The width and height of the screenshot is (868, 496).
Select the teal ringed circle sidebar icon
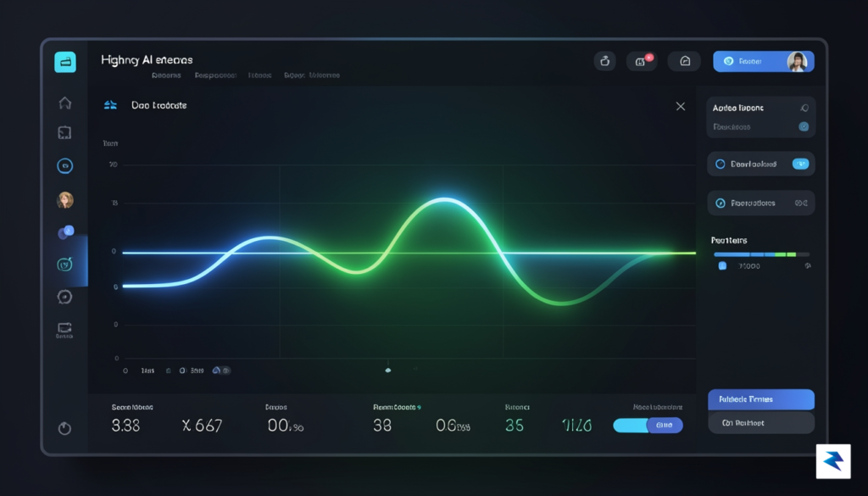64,165
